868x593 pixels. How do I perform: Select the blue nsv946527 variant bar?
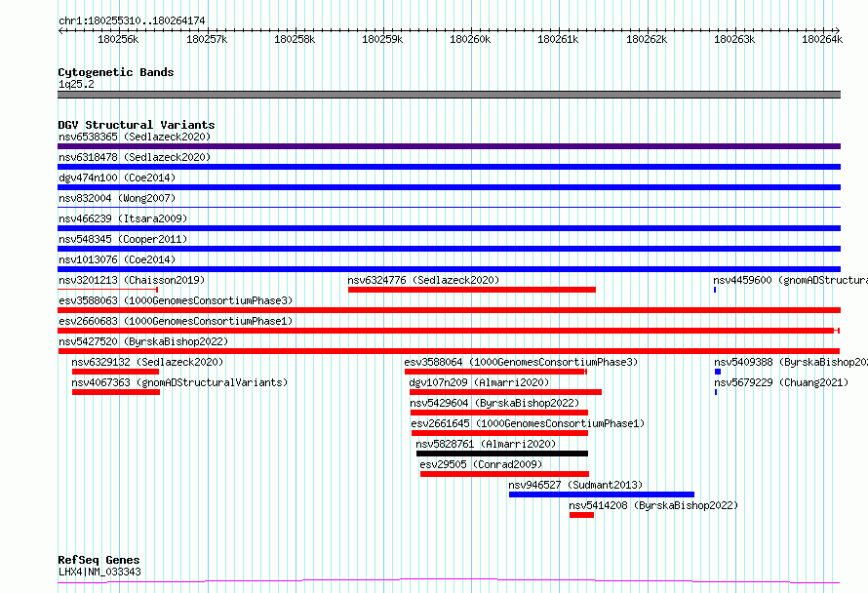[x=602, y=494]
